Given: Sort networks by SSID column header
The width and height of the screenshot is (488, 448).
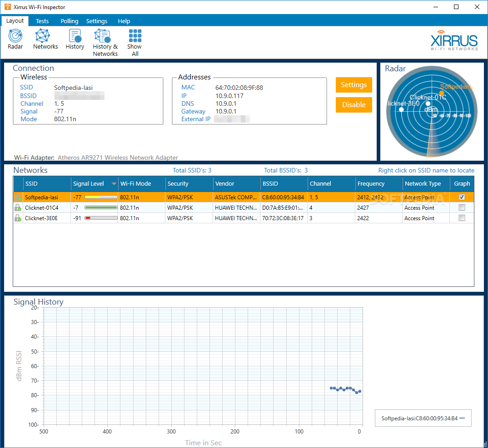Looking at the screenshot, I should pos(47,184).
